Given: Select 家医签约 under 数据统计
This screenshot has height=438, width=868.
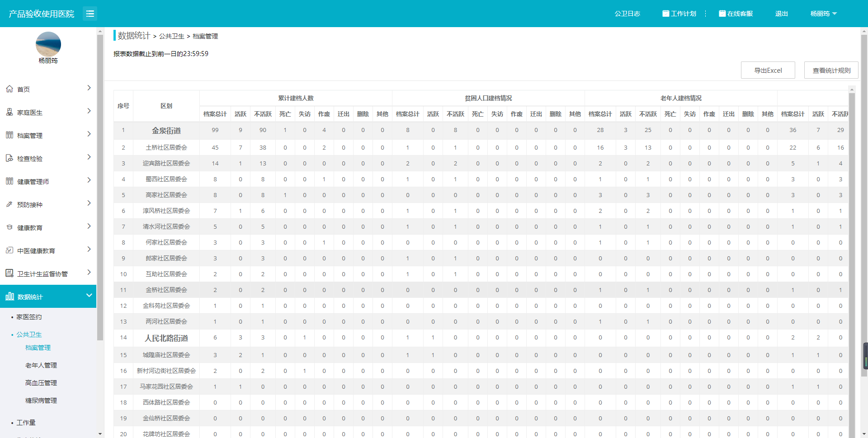Looking at the screenshot, I should point(29,317).
